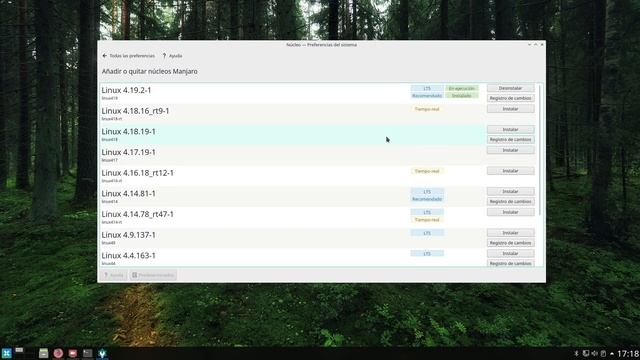The image size is (640, 360).
Task: Click the Instalado badge on Linux 4.19.2-1
Action: click(x=462, y=96)
